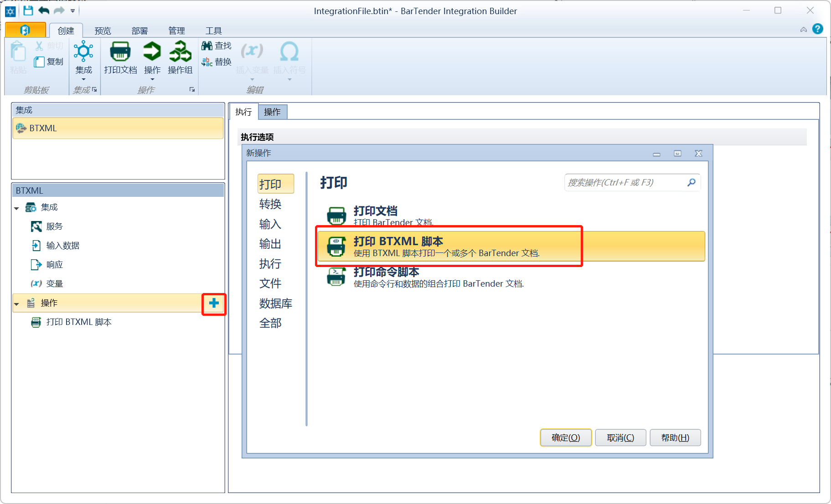Select the 输入数据 tree item
The height and width of the screenshot is (504, 831).
tap(63, 246)
